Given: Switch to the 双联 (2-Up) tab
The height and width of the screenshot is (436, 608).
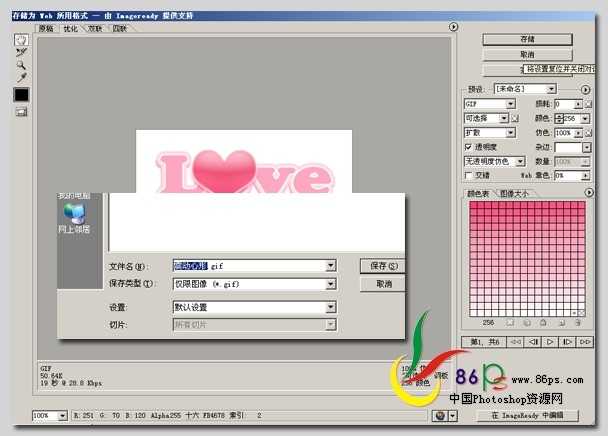Looking at the screenshot, I should pos(95,28).
